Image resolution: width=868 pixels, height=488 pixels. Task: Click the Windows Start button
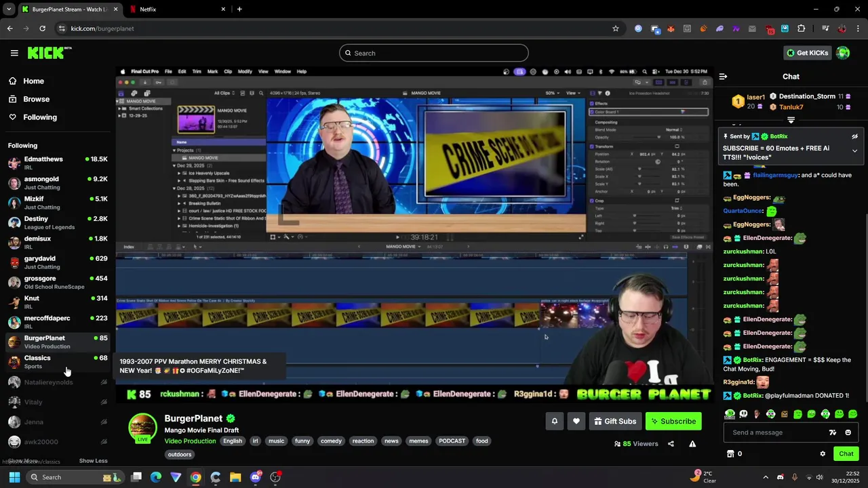[14, 477]
